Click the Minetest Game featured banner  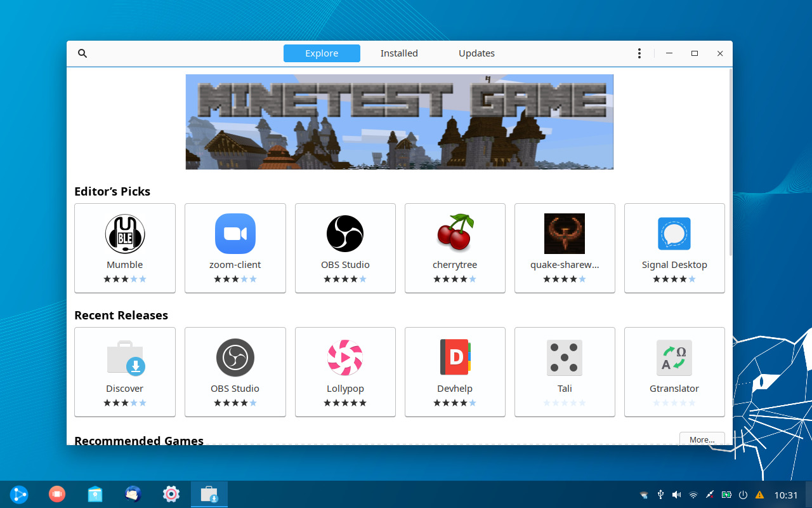click(399, 122)
